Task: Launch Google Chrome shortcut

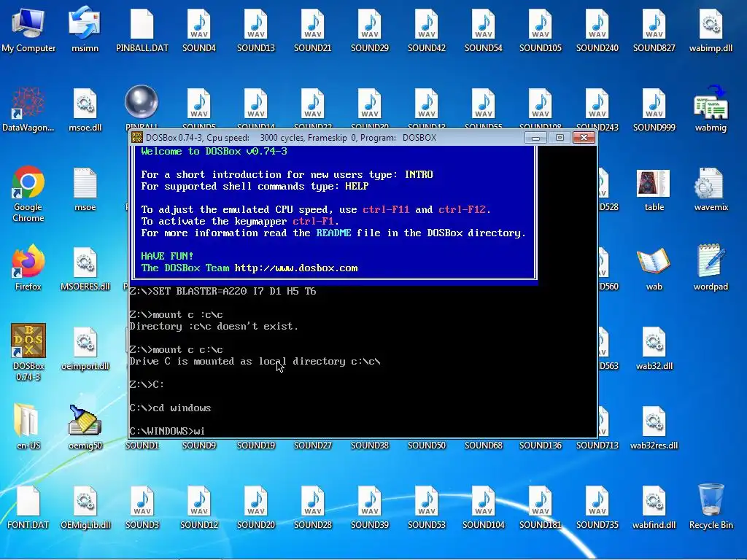Action: (x=28, y=182)
